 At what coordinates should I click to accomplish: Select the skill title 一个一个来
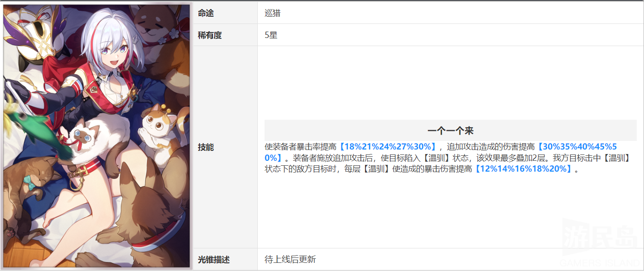450,131
